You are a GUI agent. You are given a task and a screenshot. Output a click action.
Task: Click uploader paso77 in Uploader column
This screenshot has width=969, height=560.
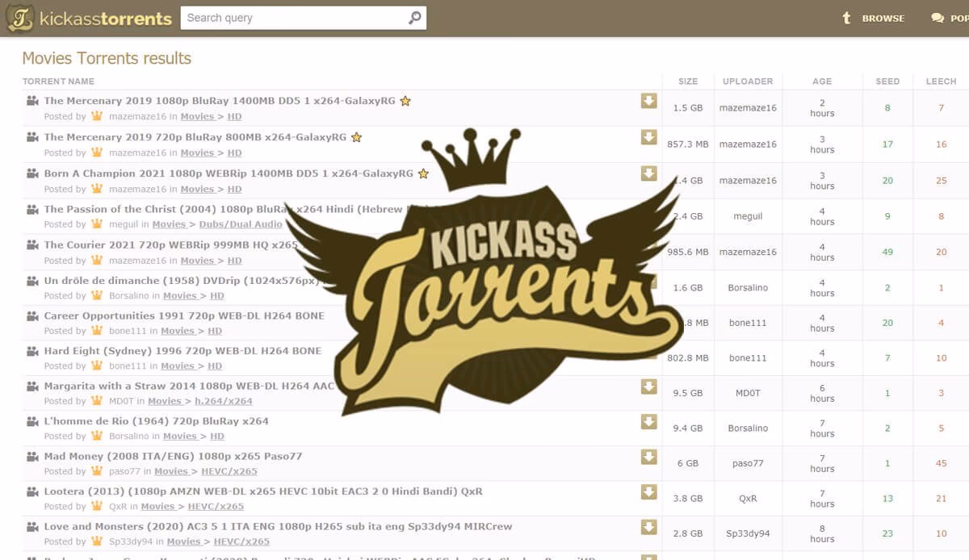pyautogui.click(x=748, y=464)
